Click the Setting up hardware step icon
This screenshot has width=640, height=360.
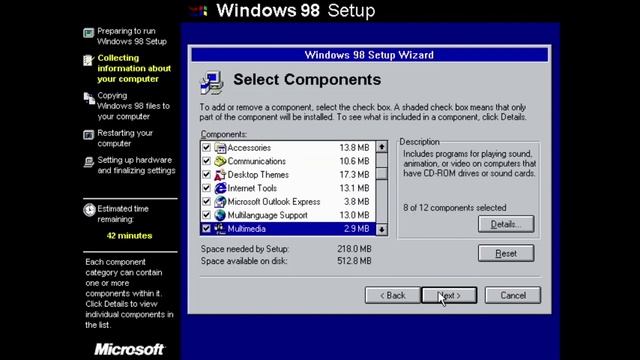(x=89, y=162)
